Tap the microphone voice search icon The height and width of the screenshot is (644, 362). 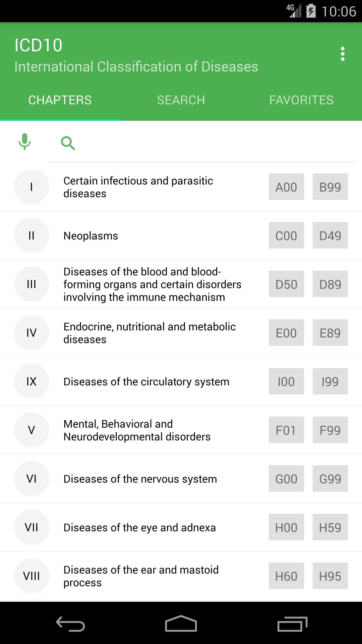click(24, 142)
